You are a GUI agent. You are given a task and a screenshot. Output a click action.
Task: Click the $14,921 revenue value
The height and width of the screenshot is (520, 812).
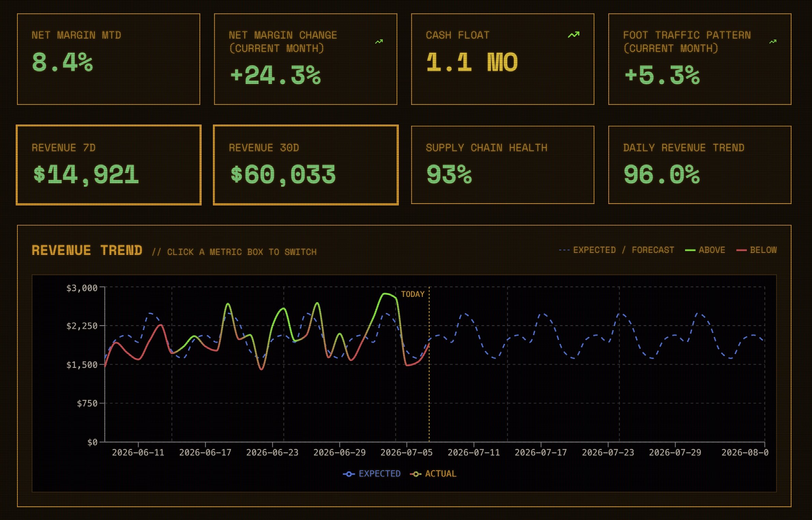(x=86, y=175)
